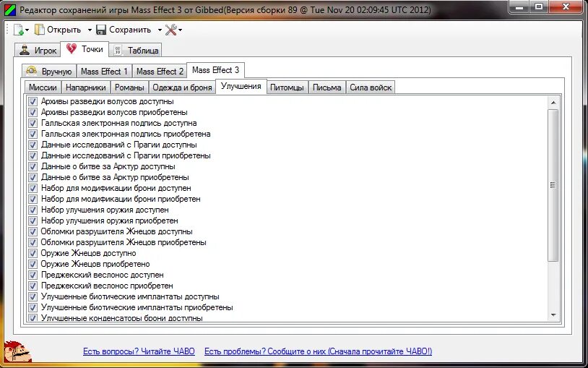The image size is (588, 368).
Task: Expand the dropdown arrow next to Открыть
Action: (90, 30)
